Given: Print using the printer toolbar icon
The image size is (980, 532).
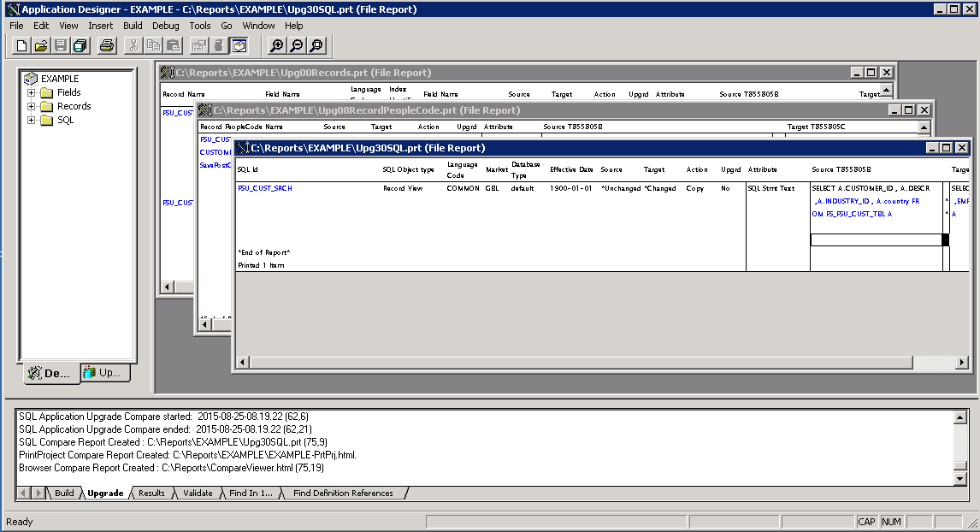Looking at the screenshot, I should click(x=107, y=45).
